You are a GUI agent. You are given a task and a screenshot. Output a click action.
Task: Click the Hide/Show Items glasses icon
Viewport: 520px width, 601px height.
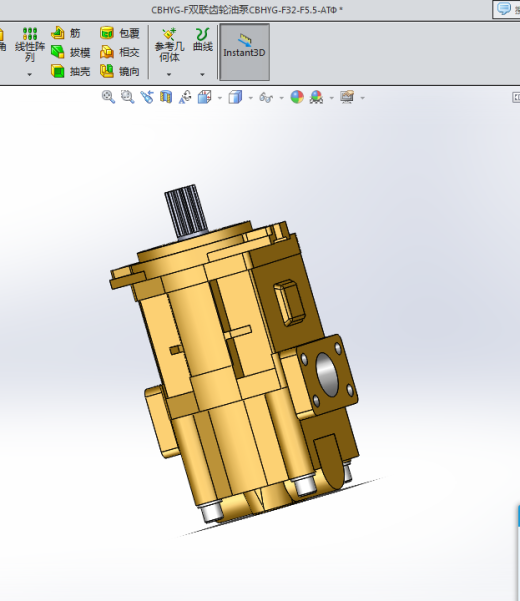point(266,97)
